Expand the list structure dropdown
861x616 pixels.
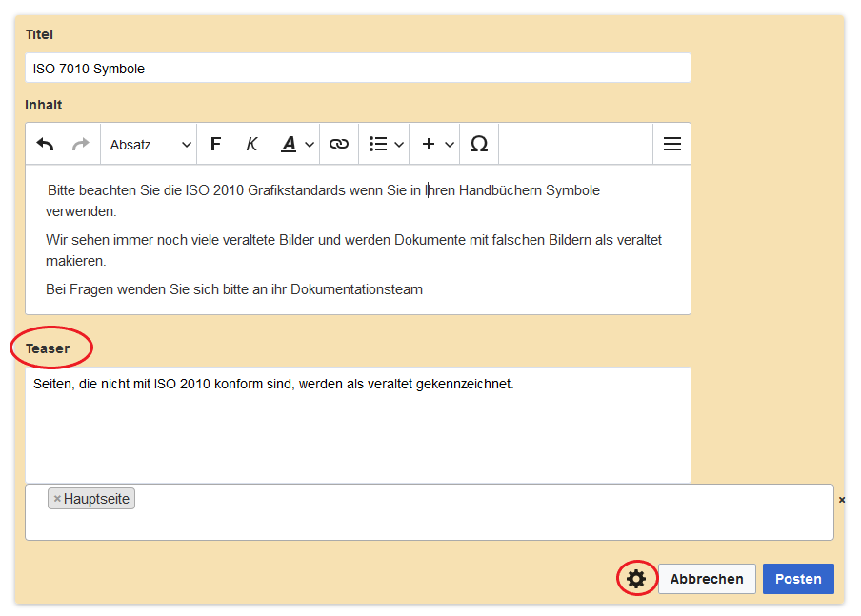pos(386,145)
